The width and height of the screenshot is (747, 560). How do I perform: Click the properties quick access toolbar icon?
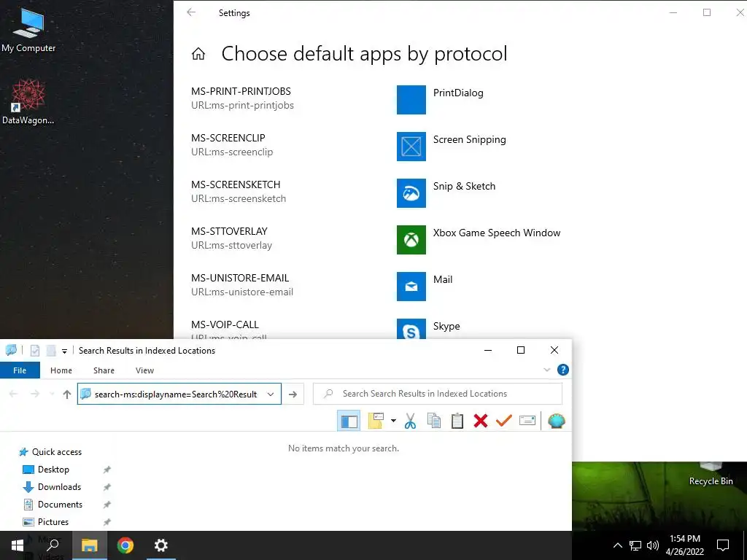point(35,351)
